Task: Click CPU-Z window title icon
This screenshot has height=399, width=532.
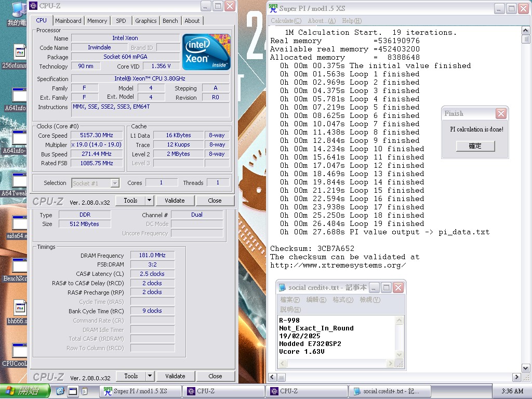Action: pos(33,6)
